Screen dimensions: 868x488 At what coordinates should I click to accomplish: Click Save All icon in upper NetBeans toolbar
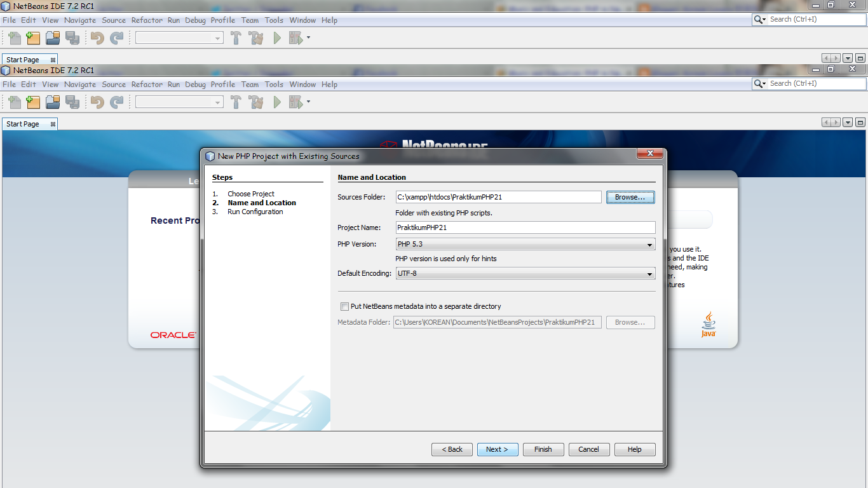pos(72,38)
